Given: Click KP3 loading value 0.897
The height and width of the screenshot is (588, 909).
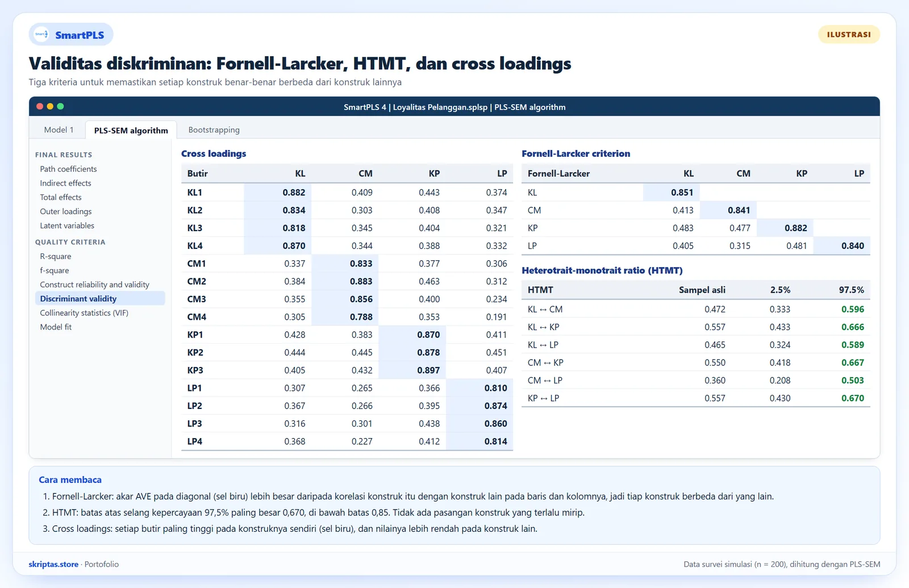Looking at the screenshot, I should pos(428,370).
